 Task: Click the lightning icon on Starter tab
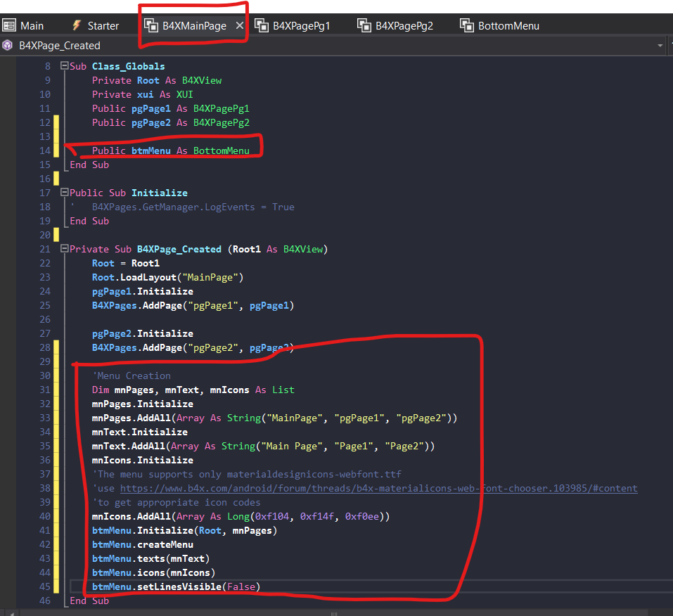tap(77, 26)
